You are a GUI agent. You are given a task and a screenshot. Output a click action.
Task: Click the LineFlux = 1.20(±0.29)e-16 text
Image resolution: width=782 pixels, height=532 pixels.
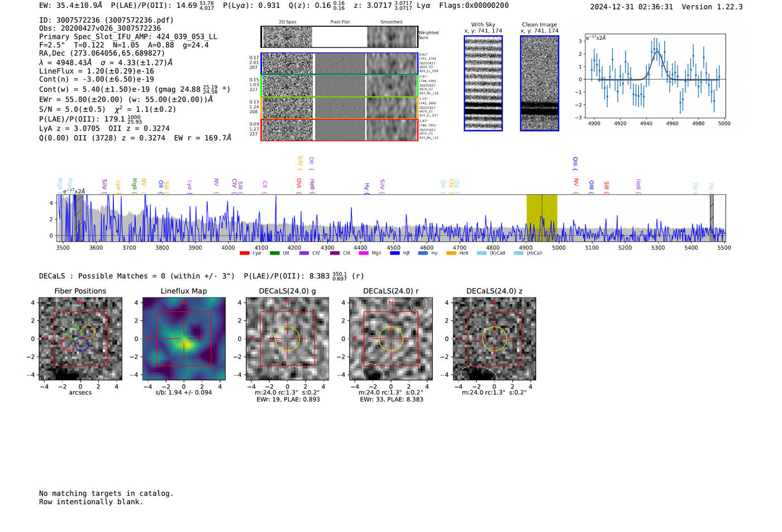click(97, 71)
